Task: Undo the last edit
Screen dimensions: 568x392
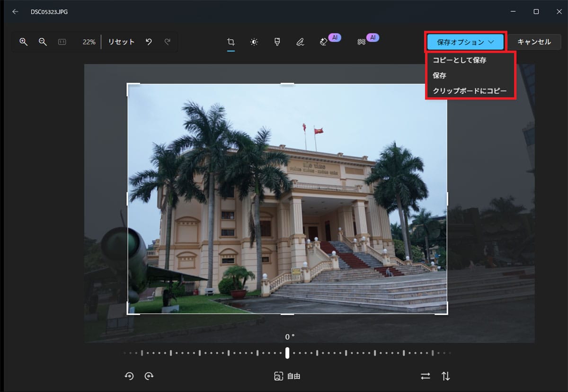Action: [148, 42]
